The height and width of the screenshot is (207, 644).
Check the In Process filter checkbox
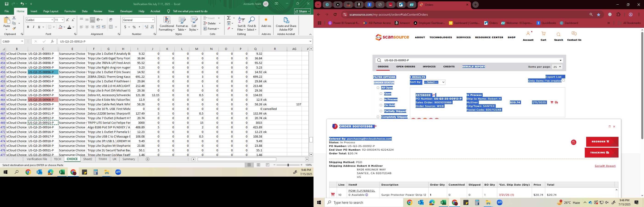(381, 100)
